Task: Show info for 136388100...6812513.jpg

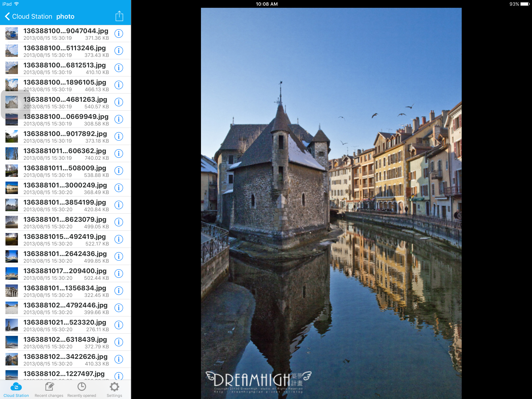Action: click(119, 68)
